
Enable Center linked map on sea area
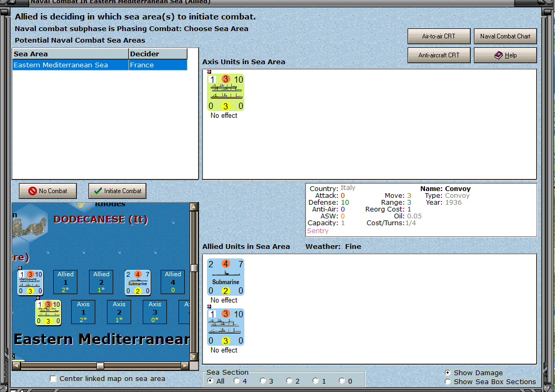[x=53, y=378]
